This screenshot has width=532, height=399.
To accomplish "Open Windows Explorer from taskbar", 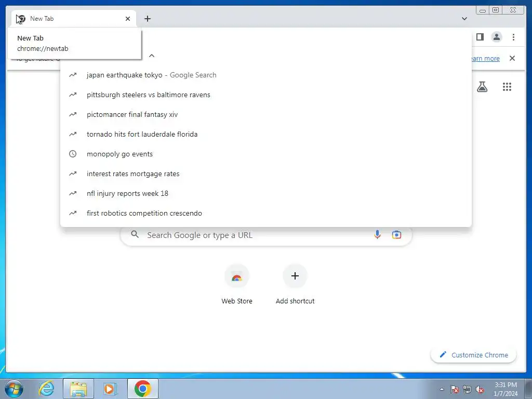I will 78,389.
